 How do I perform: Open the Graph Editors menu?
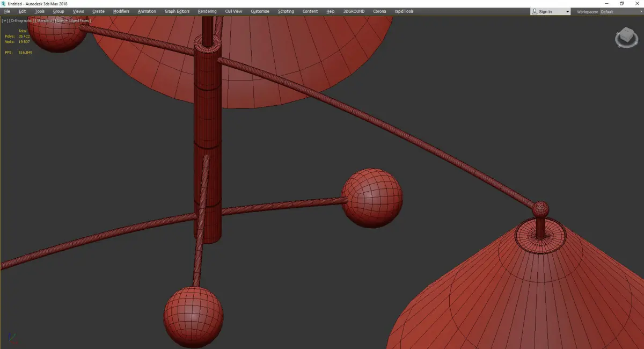[x=177, y=11]
